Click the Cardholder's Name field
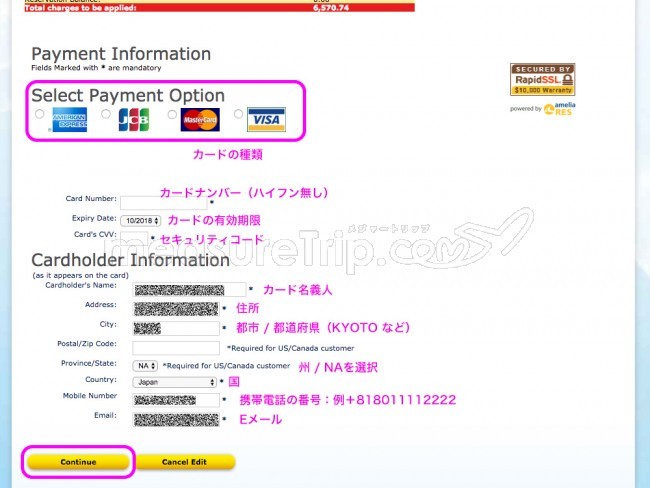 (x=189, y=289)
